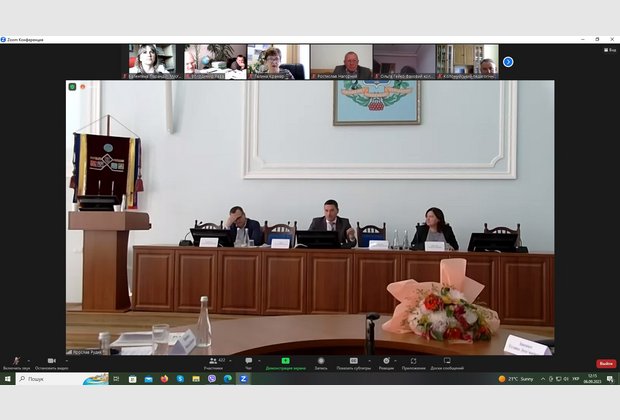This screenshot has width=620, height=420.
Task: Show hidden tray icons arrow
Action: 543,379
